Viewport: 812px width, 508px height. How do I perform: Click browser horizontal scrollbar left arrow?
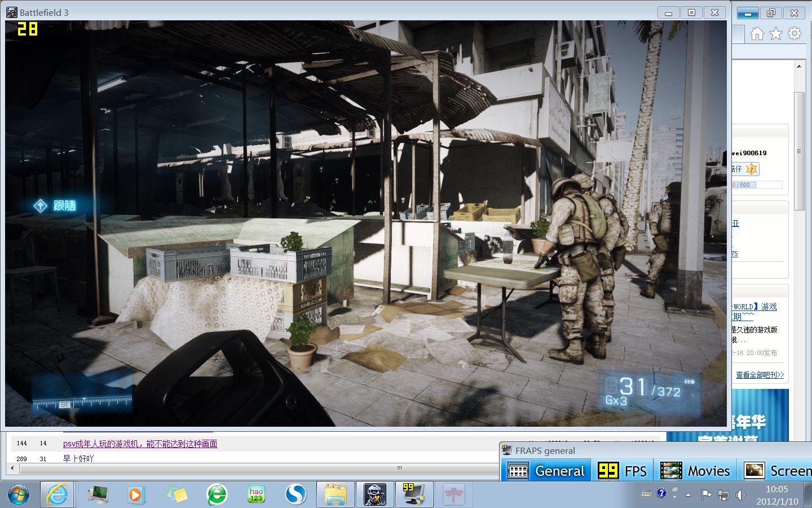(12, 468)
